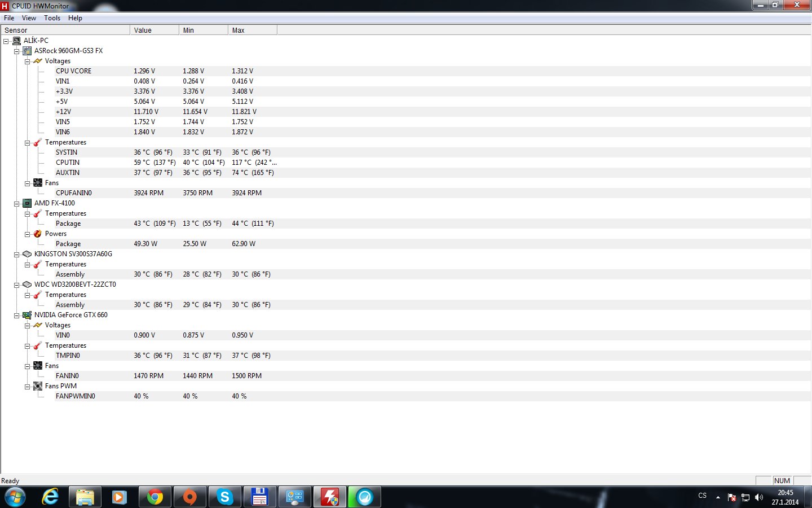Click the CS language indicator
Viewport: 812px width, 508px height.
click(703, 496)
